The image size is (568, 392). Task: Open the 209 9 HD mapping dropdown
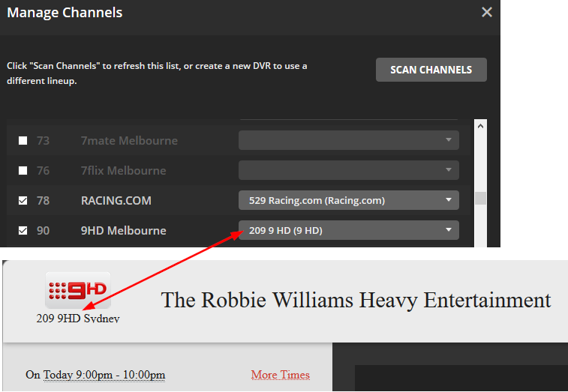tap(348, 230)
